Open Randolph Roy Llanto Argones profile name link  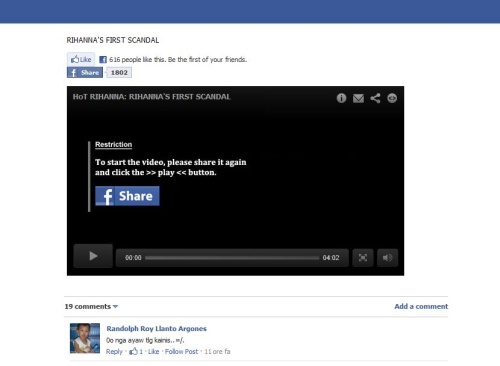point(156,329)
